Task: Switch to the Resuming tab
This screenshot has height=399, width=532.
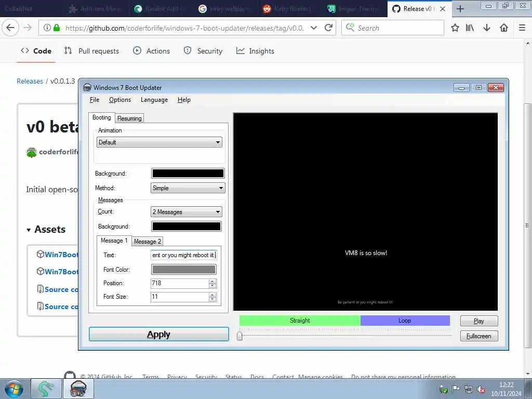Action: 129,118
